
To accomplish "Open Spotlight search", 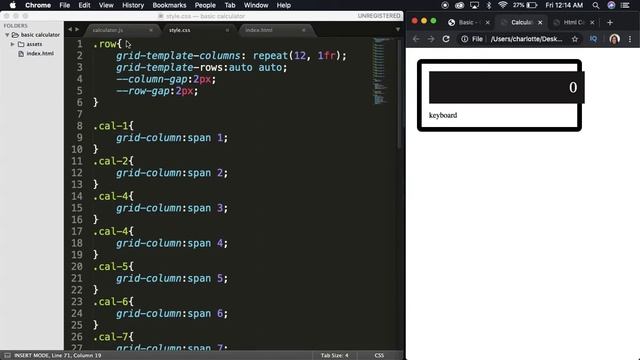I will pos(596,5).
